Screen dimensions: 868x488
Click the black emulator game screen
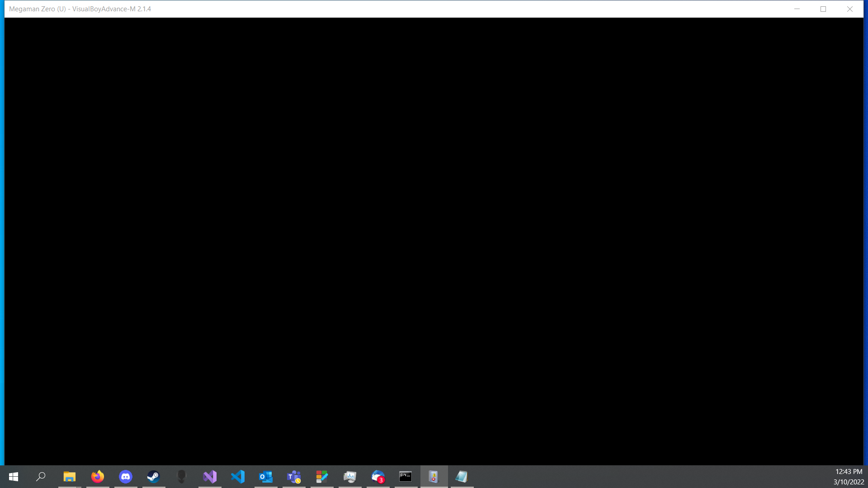434,241
